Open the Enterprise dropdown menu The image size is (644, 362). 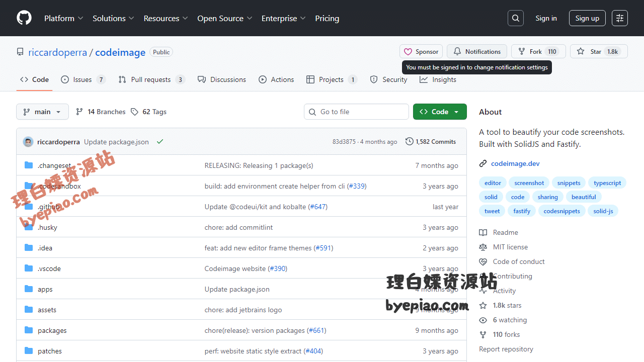click(283, 18)
